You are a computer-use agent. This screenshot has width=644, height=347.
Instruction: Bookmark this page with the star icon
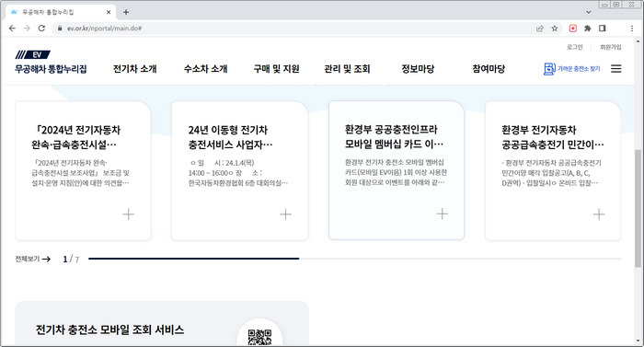(x=555, y=29)
